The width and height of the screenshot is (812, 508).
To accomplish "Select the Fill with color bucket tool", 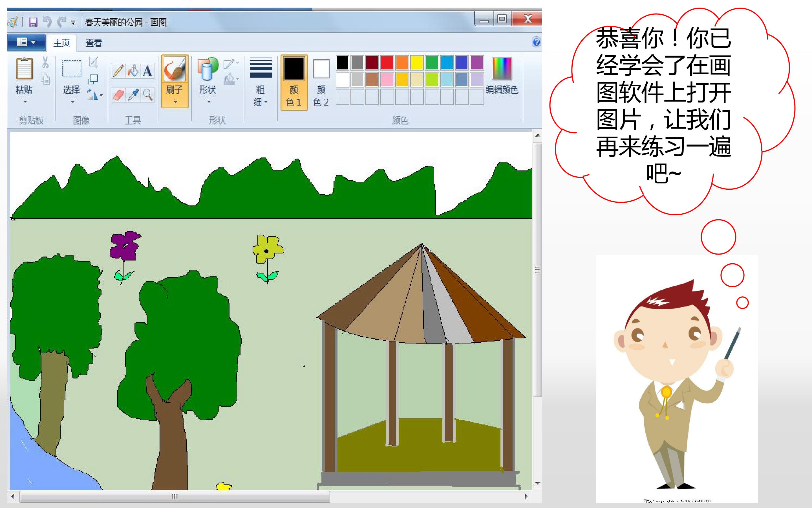I will 133,71.
